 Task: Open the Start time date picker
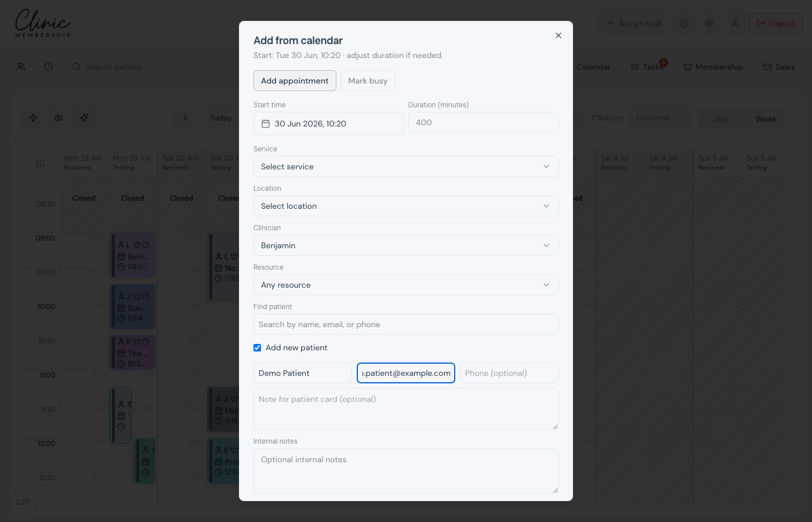[x=328, y=124]
